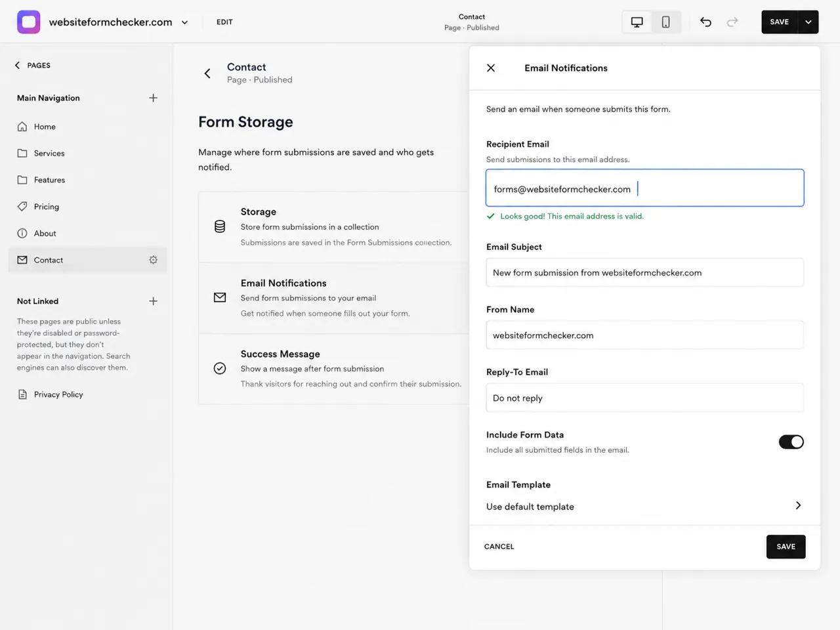840x630 pixels.
Task: Click the Success Message checkmark icon
Action: [x=220, y=368]
